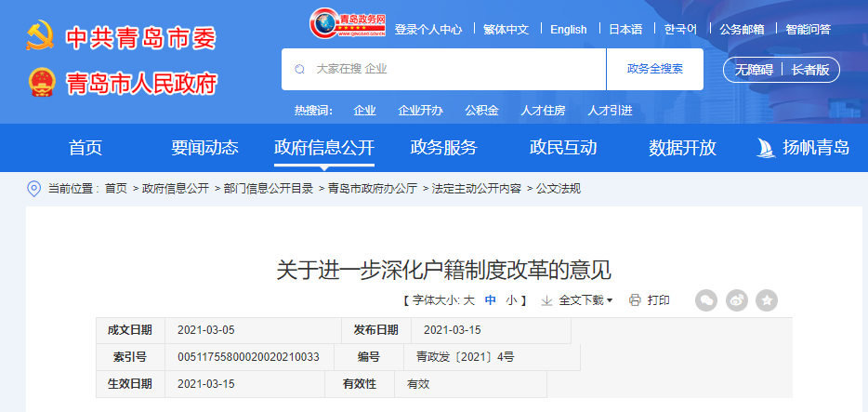Click the 青岛市人民政府 header title
Viewport: 868px width, 412px height.
click(141, 83)
